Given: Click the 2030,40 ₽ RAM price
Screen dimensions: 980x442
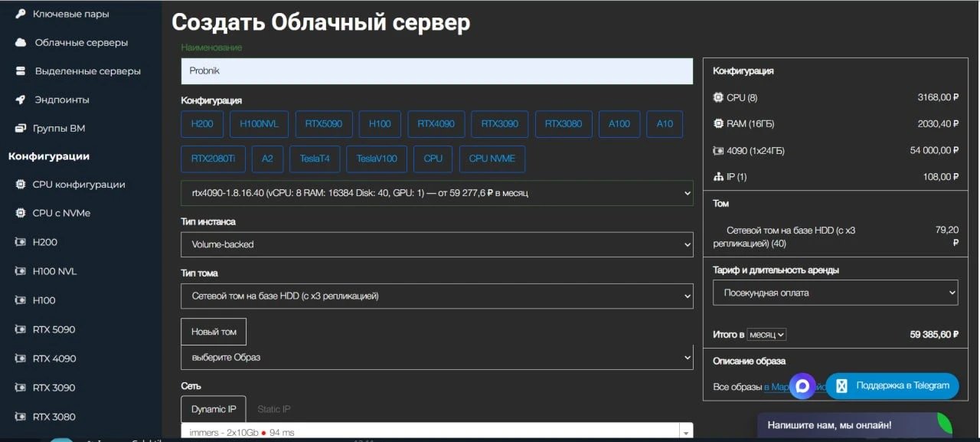Looking at the screenshot, I should pos(938,123).
